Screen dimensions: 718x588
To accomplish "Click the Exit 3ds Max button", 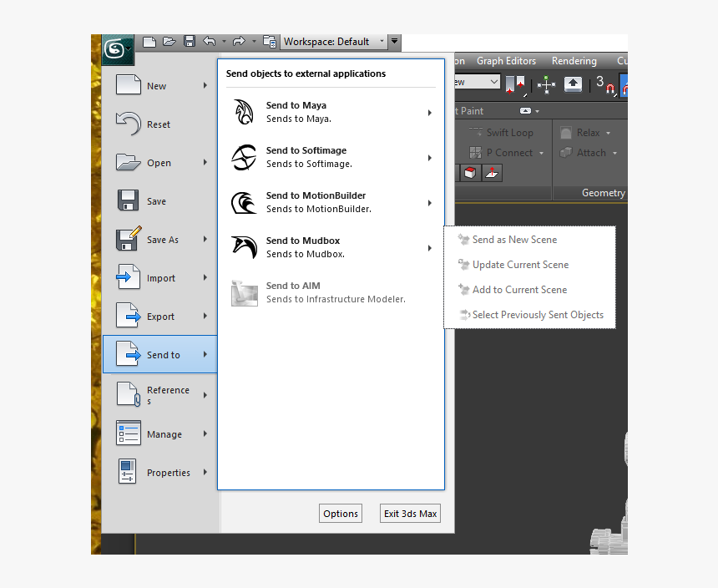I will point(410,514).
